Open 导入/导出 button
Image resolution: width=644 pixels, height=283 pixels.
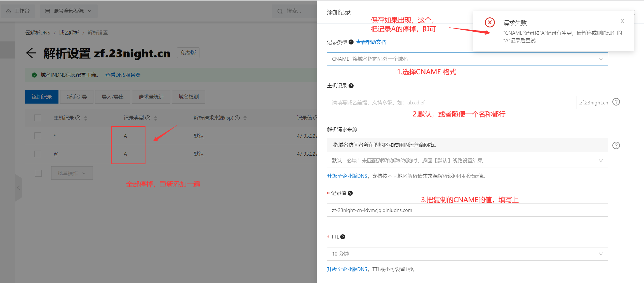click(x=113, y=97)
